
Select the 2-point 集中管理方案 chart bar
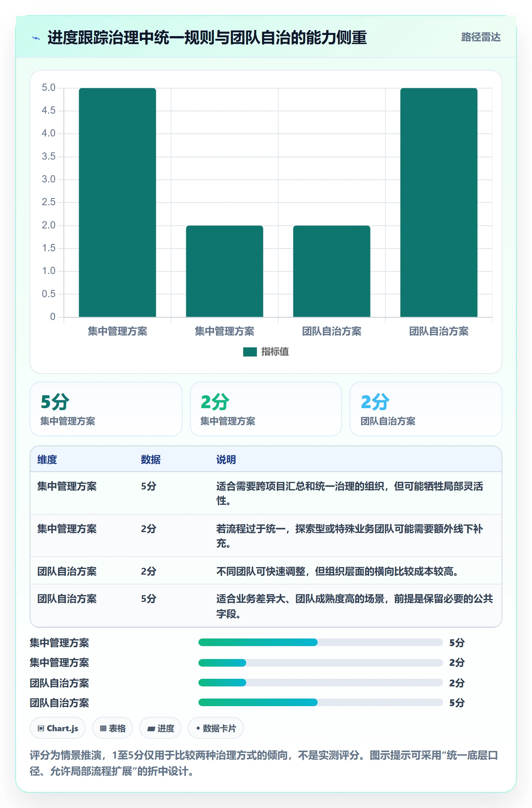pos(225,271)
